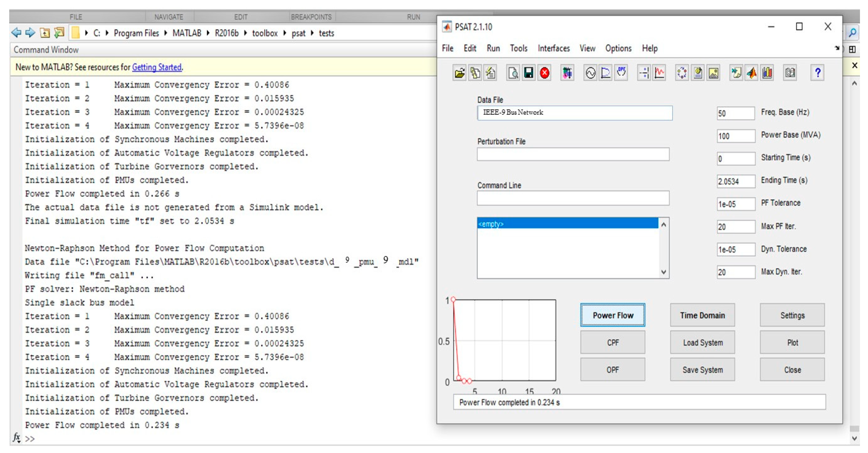Image resolution: width=868 pixels, height=453 pixels.
Task: Click the open book manual icon
Action: 790,73
